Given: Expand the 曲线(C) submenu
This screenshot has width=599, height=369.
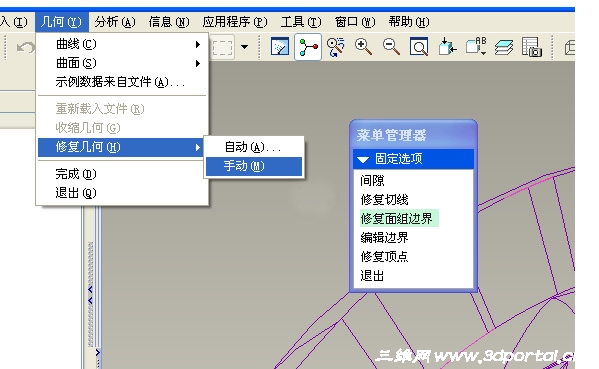Looking at the screenshot, I should (x=122, y=44).
